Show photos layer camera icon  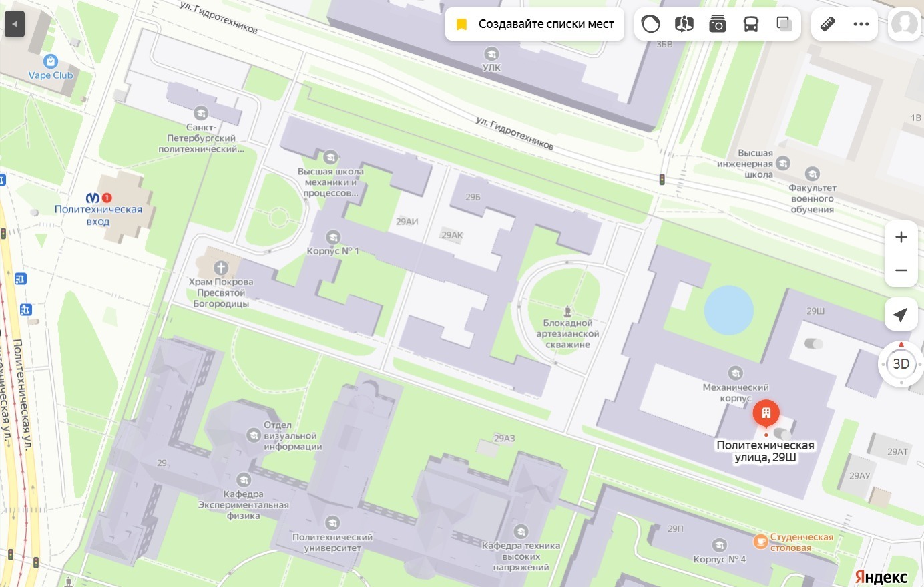click(x=717, y=25)
